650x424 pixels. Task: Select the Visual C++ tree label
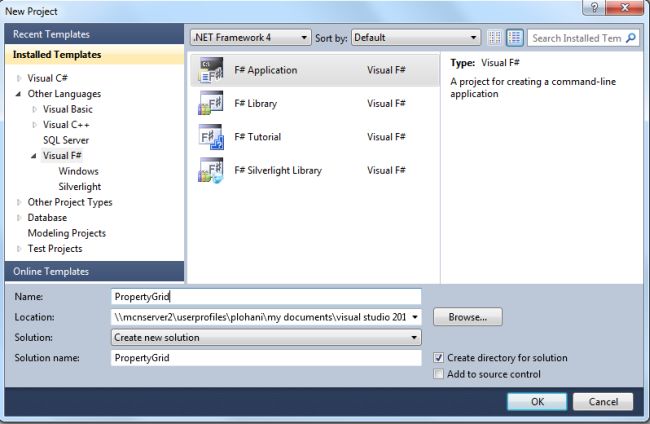[x=66, y=124]
